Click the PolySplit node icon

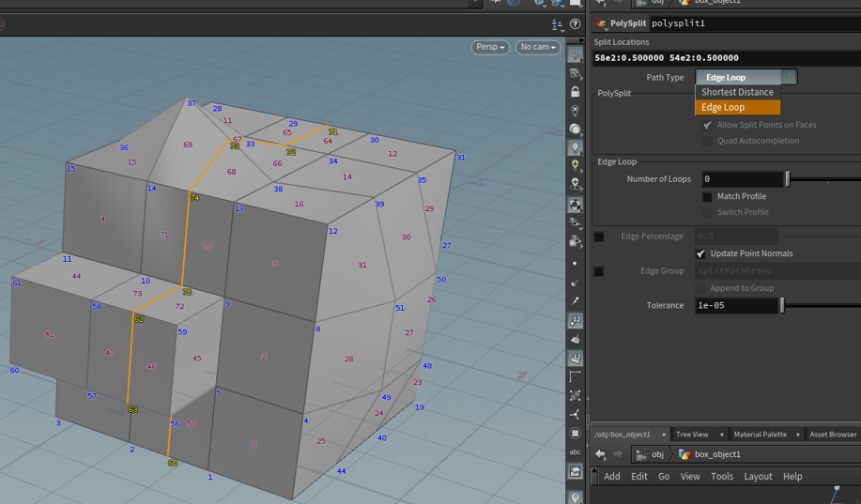pos(602,23)
